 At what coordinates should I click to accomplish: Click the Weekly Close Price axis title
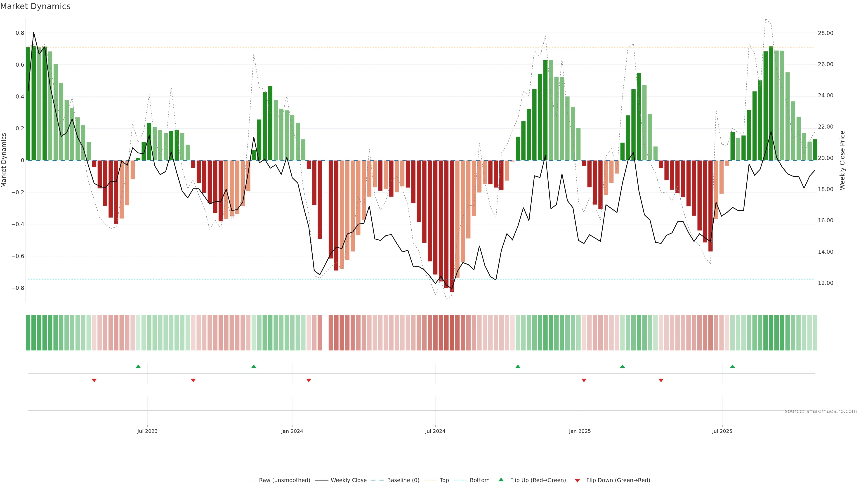pos(842,160)
